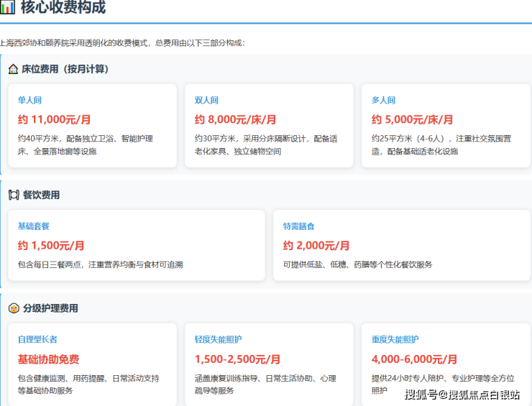Select the 多人间 room title

[383, 101]
